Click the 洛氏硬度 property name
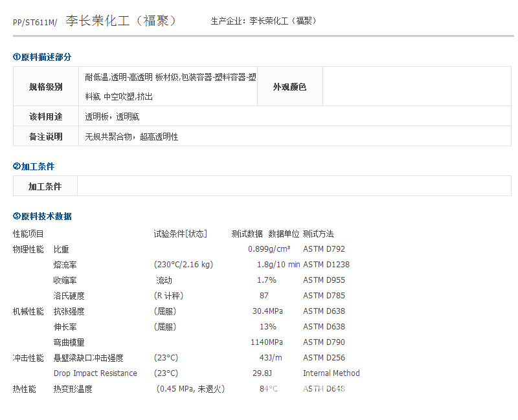This screenshot has height=420, width=518. [x=69, y=296]
